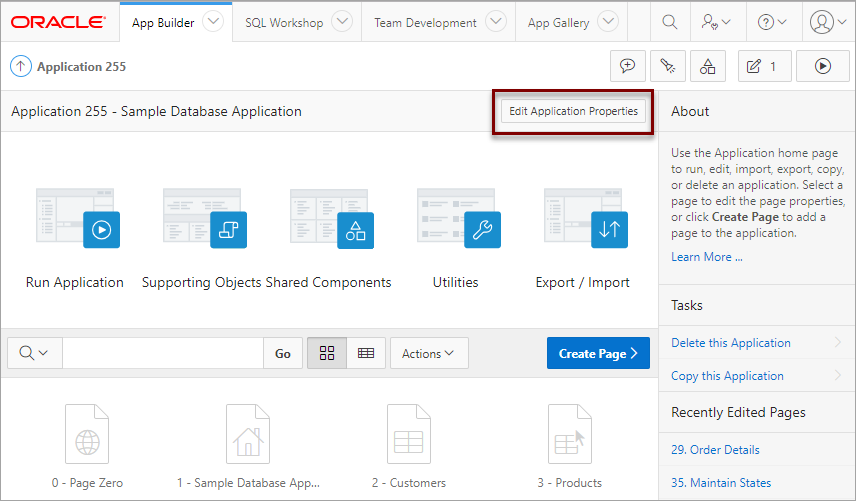Click the Edit Page 1 button
This screenshot has width=856, height=501.
(764, 66)
